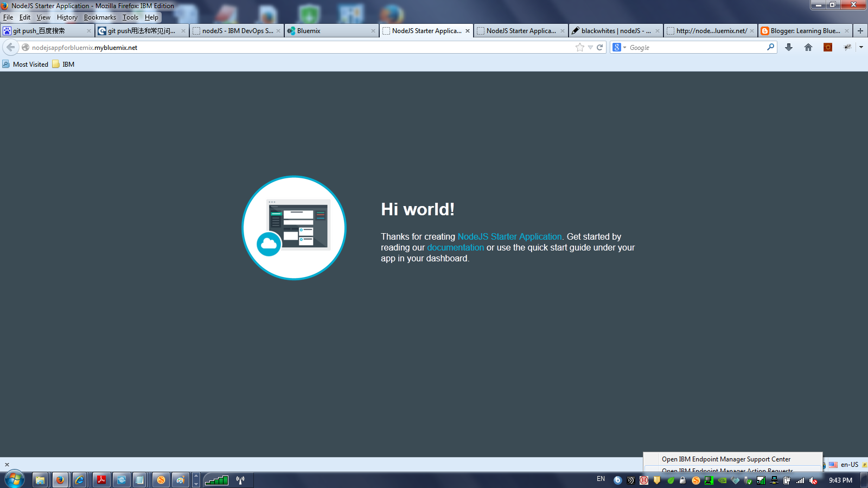Follow the NodeJS Starter Application link
This screenshot has height=488, width=868.
(x=509, y=236)
